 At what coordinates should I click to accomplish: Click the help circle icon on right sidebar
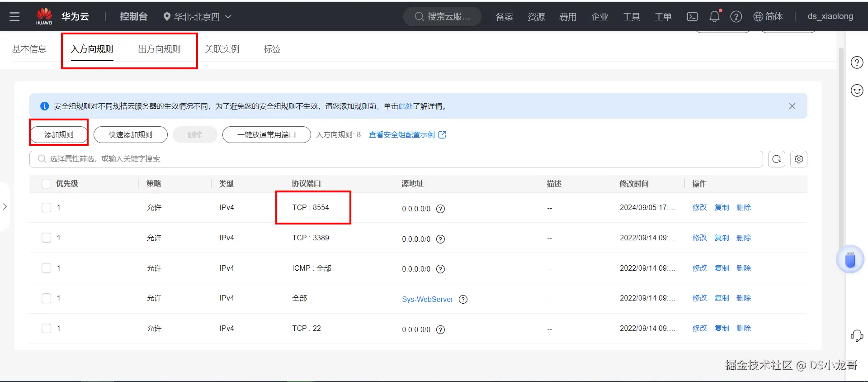[857, 62]
